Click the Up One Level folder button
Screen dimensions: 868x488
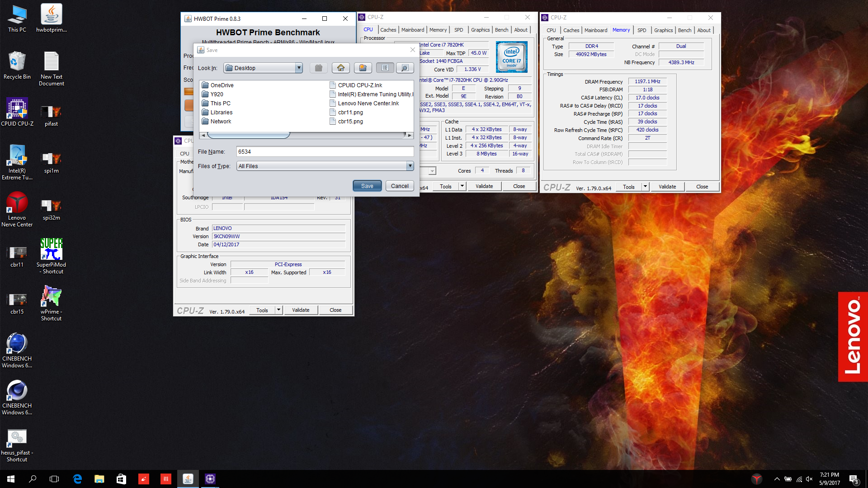tap(319, 68)
